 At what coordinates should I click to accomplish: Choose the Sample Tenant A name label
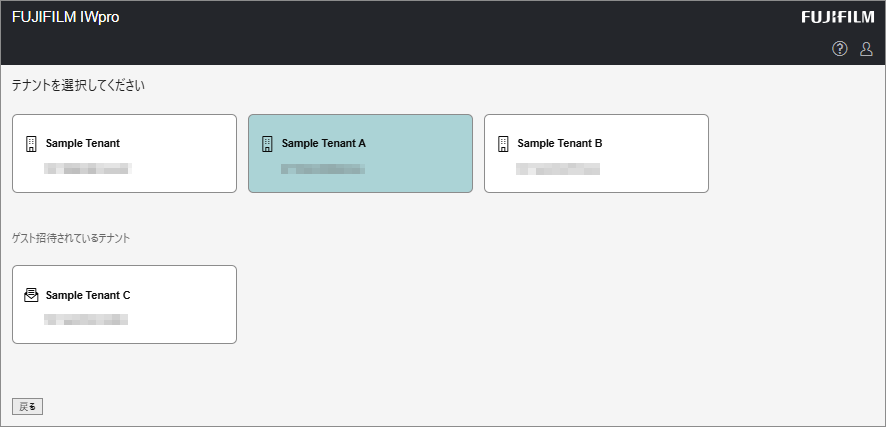tap(324, 143)
